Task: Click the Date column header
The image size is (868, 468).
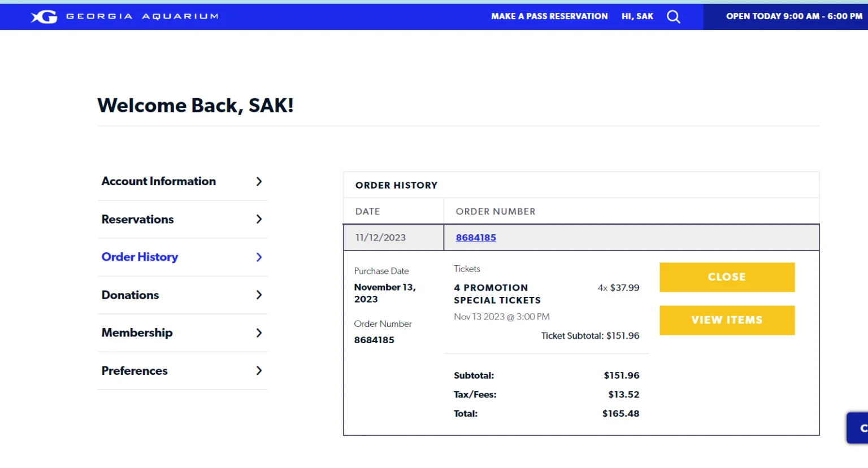Action: [x=367, y=211]
